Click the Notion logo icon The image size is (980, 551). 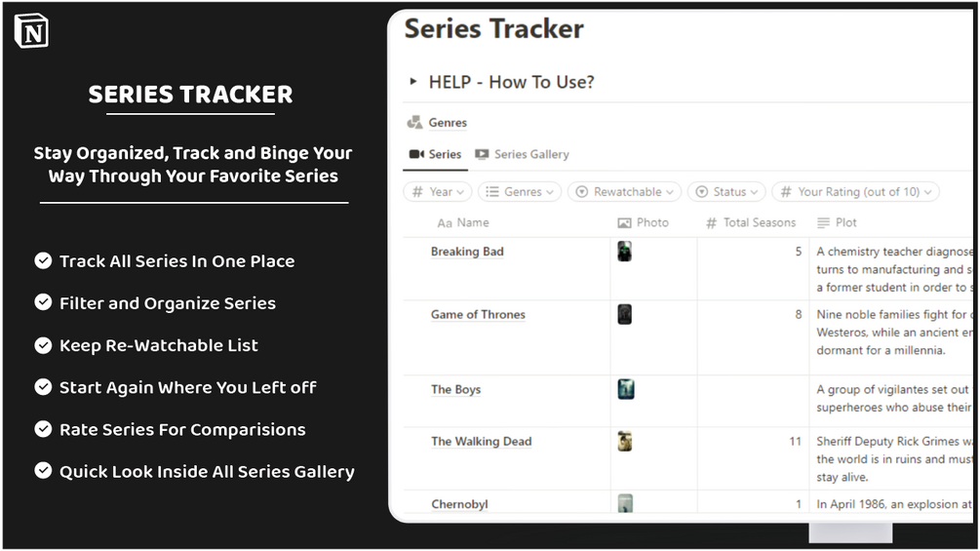[x=31, y=30]
